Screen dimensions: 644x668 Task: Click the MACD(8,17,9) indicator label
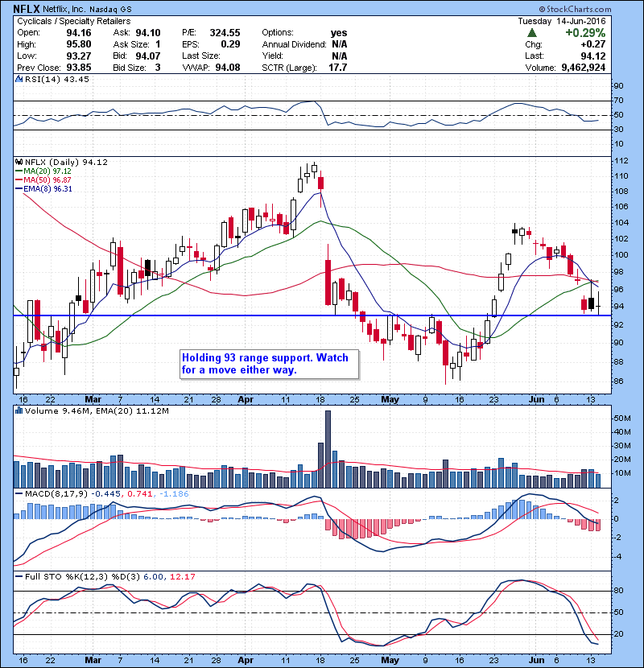coord(56,494)
